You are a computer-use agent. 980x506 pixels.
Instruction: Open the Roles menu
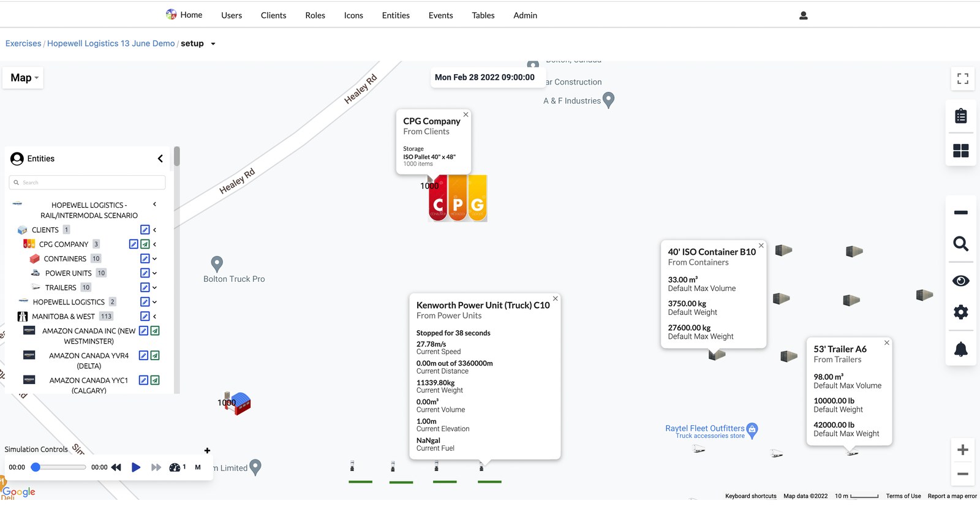(315, 15)
